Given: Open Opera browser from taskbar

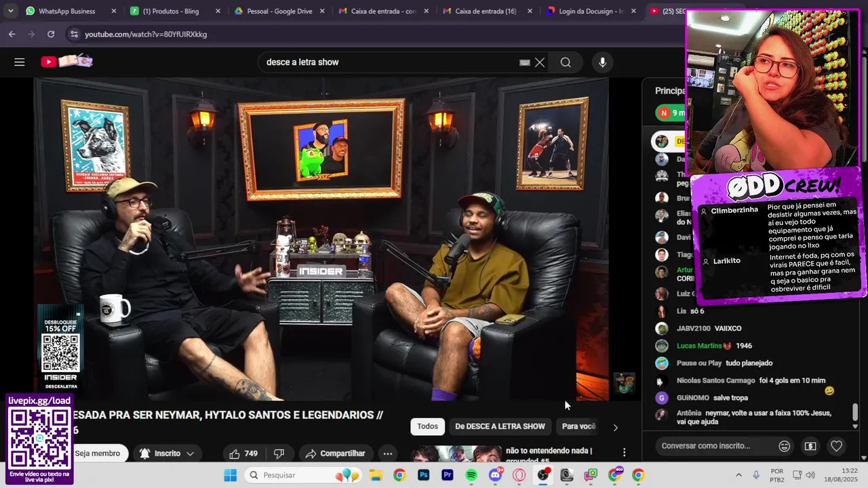Looking at the screenshot, I should (519, 475).
